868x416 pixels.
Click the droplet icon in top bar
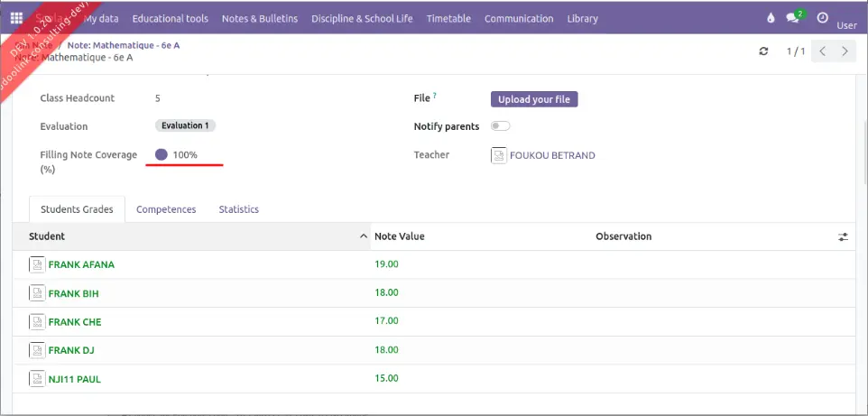(770, 18)
